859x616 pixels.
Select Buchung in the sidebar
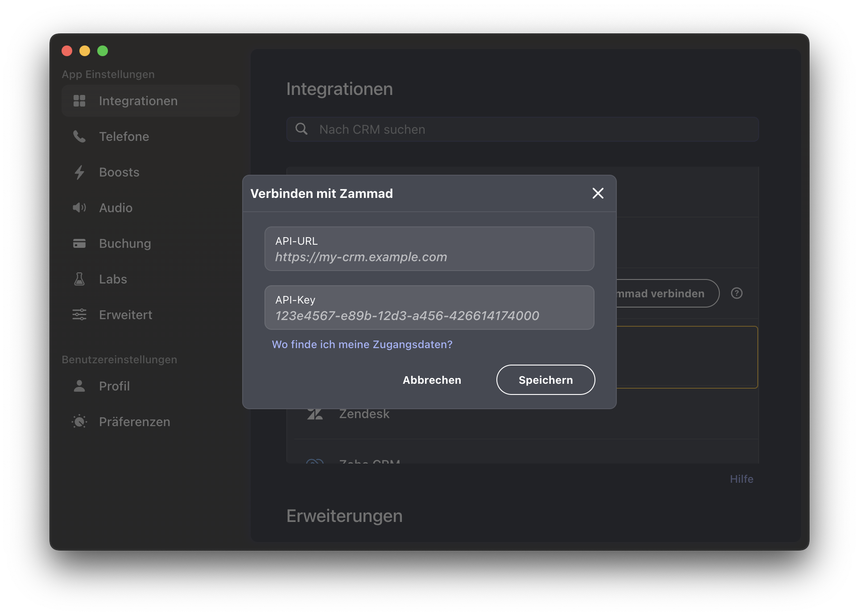(150, 243)
